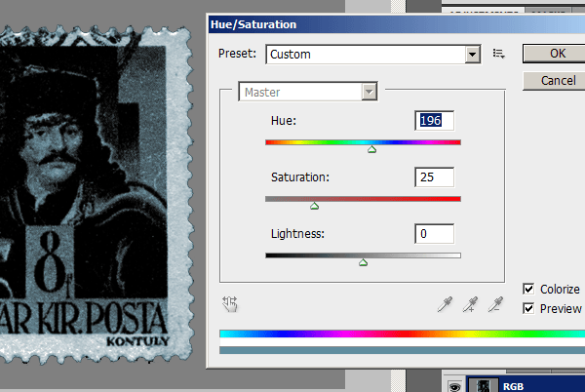
Task: Expand the Preset dropdown arrow
Action: coord(473,55)
